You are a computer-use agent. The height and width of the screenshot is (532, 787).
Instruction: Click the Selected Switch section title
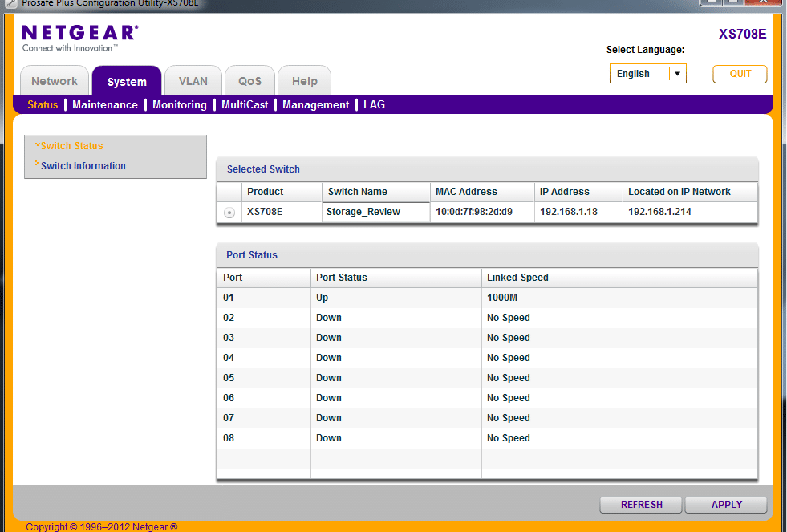coord(263,169)
